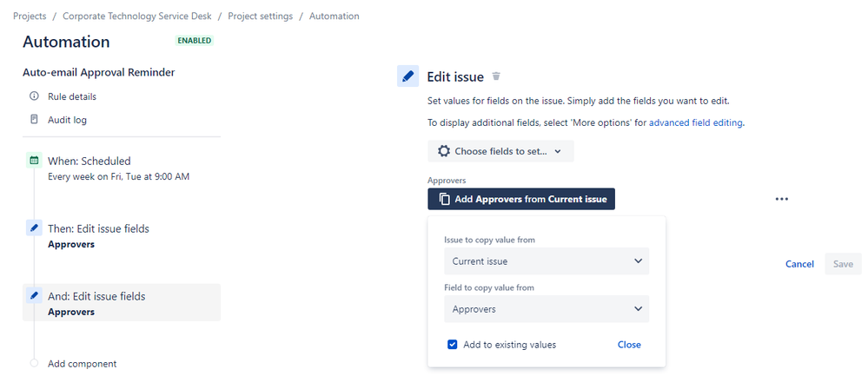Image resolution: width=868 pixels, height=376 pixels.
Task: Click the Rule details info icon
Action: tap(35, 96)
